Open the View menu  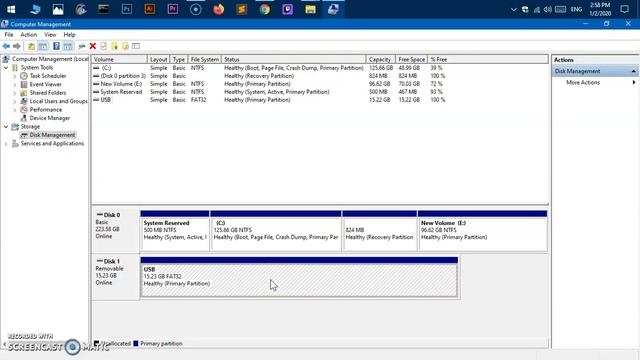tap(50, 35)
